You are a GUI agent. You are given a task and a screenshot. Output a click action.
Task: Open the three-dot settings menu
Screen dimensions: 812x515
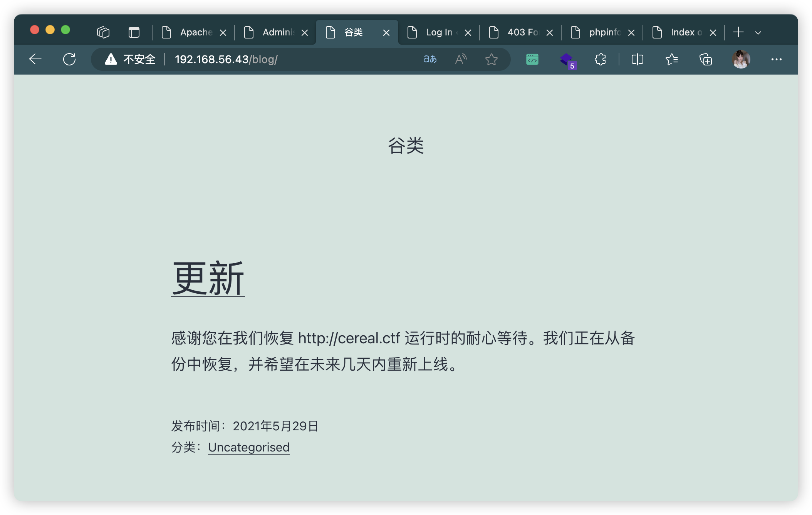point(776,59)
